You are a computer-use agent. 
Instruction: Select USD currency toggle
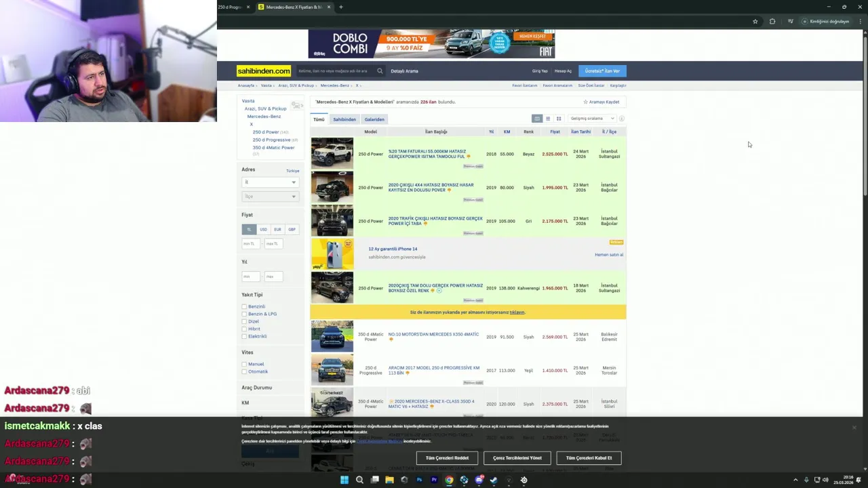[x=263, y=229]
